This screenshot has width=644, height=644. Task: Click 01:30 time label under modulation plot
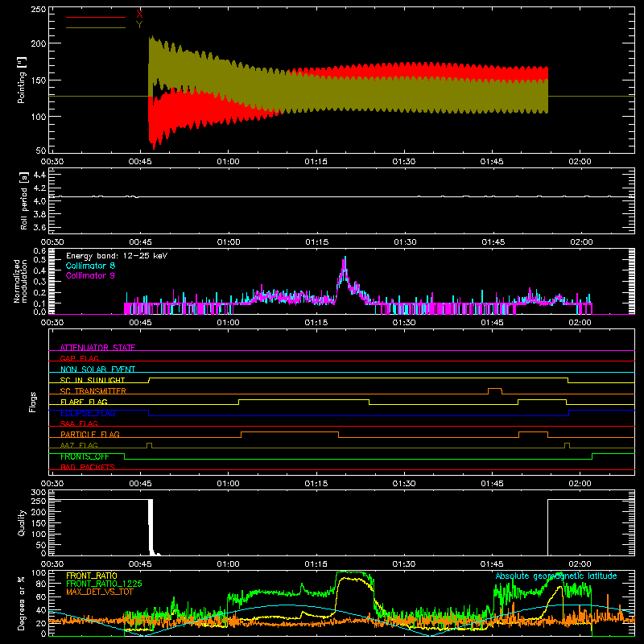(x=404, y=323)
